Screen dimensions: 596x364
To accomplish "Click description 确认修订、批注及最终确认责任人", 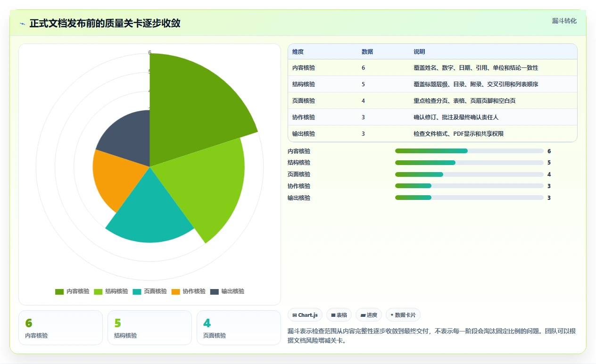I will click(456, 117).
